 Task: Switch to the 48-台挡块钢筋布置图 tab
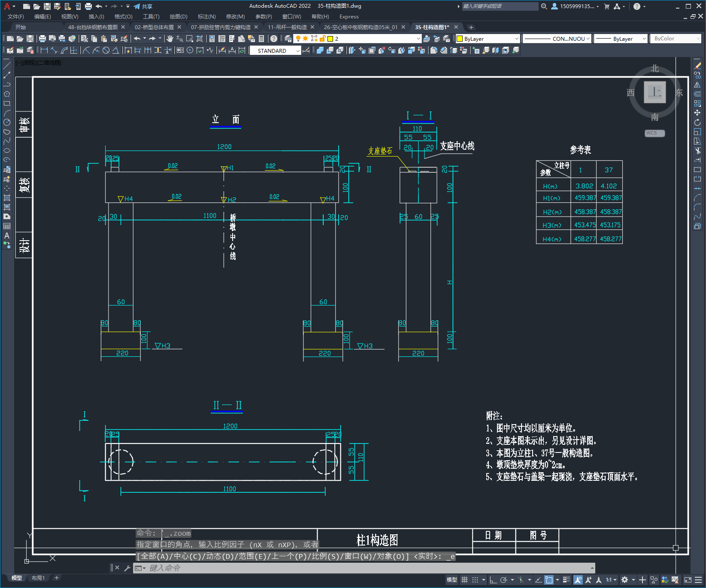[x=93, y=27]
